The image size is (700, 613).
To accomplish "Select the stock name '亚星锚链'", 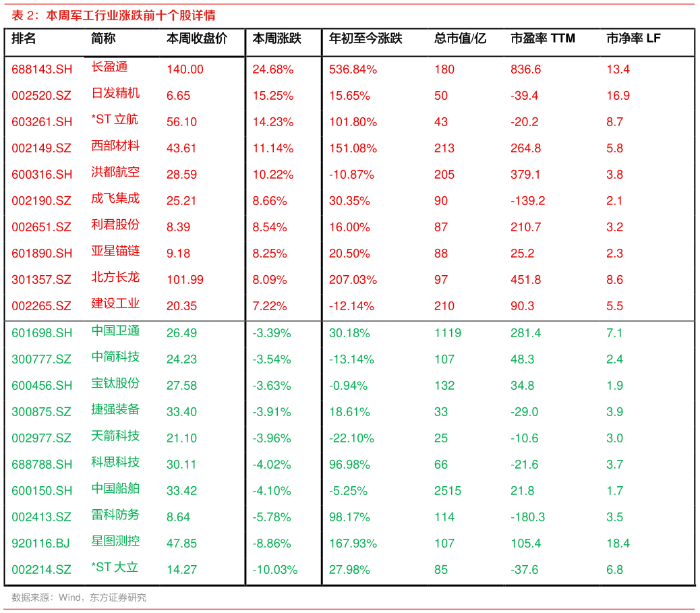I will (x=115, y=251).
